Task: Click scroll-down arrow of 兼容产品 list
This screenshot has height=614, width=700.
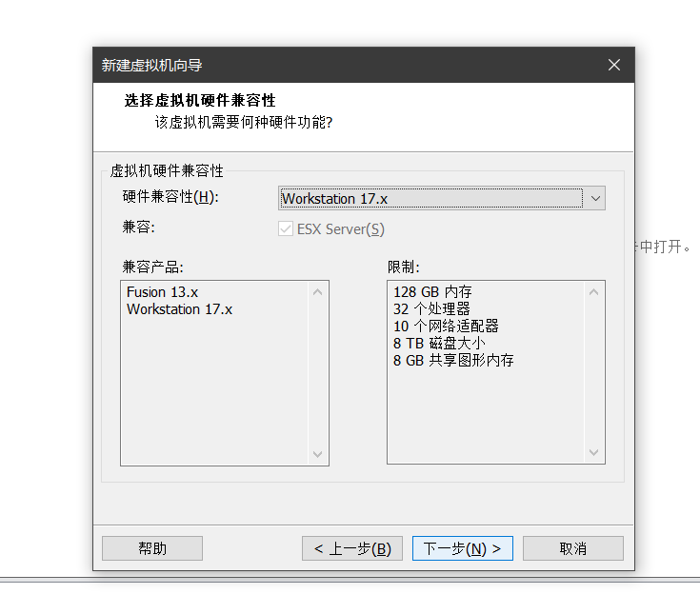Action: click(x=318, y=454)
